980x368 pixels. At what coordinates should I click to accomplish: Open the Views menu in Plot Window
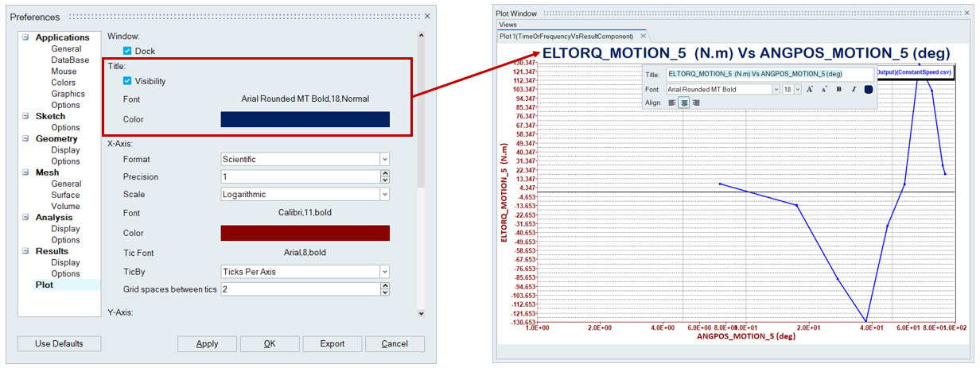click(507, 25)
